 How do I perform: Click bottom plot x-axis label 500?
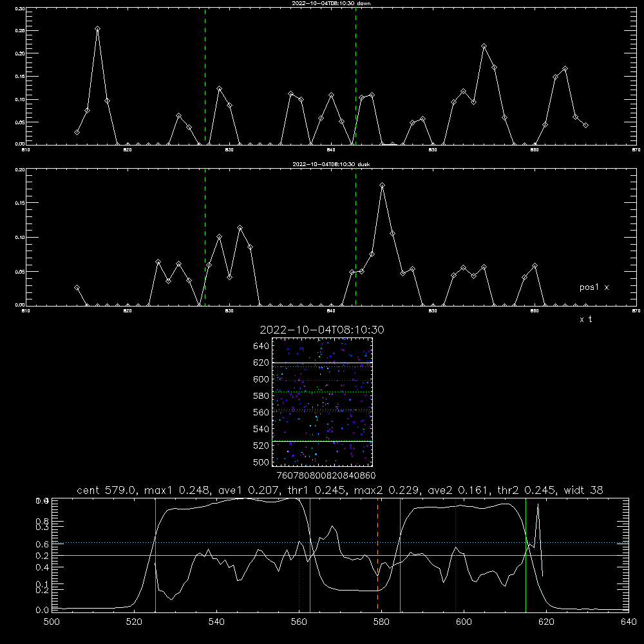pos(52,622)
